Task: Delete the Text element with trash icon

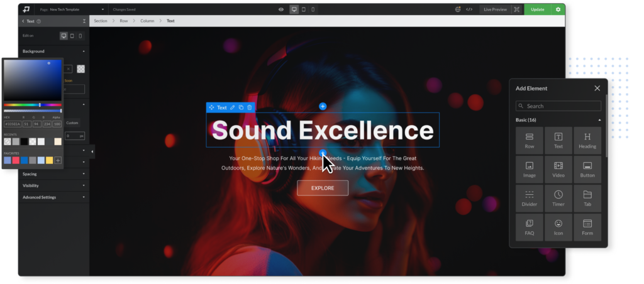Action: tap(249, 107)
